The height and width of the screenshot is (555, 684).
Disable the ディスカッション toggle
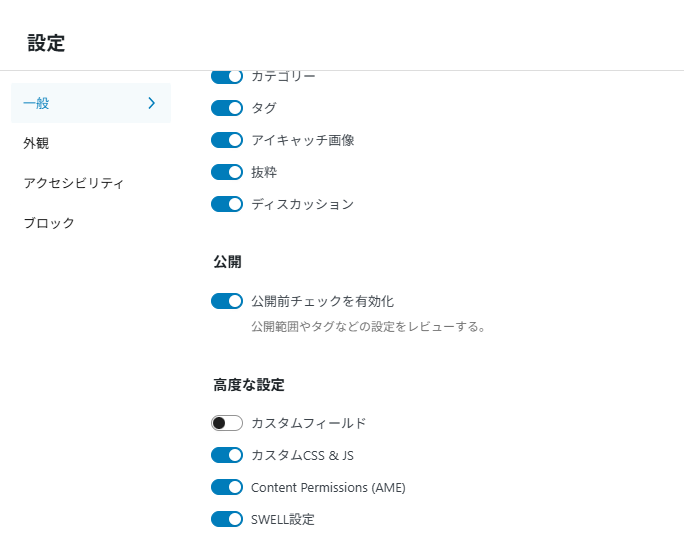(227, 204)
